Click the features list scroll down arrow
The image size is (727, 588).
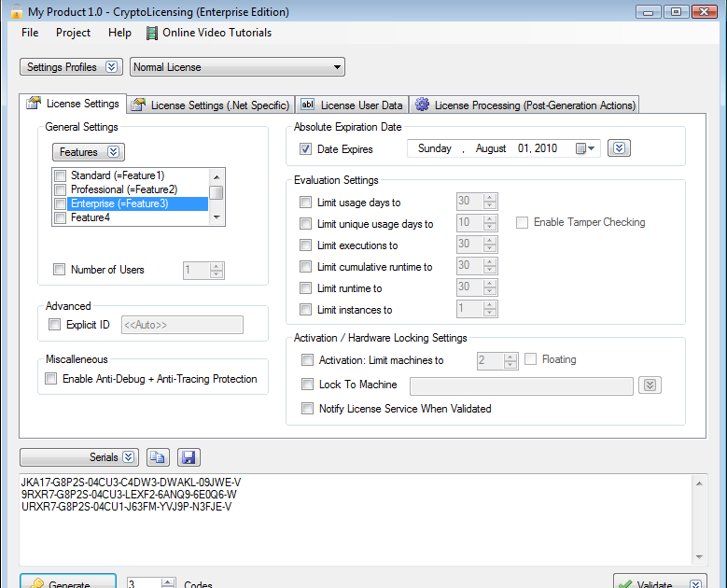(217, 217)
